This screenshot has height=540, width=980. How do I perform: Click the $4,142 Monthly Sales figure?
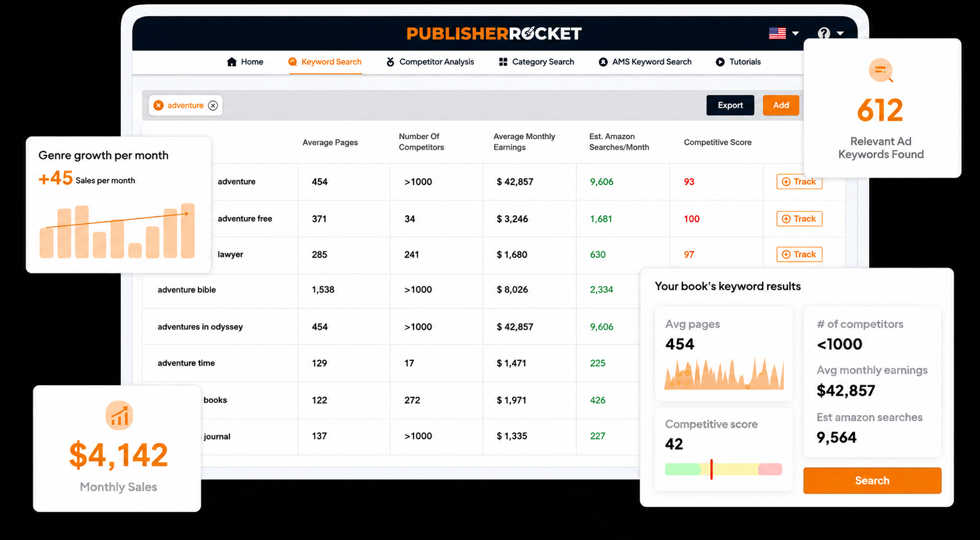118,455
